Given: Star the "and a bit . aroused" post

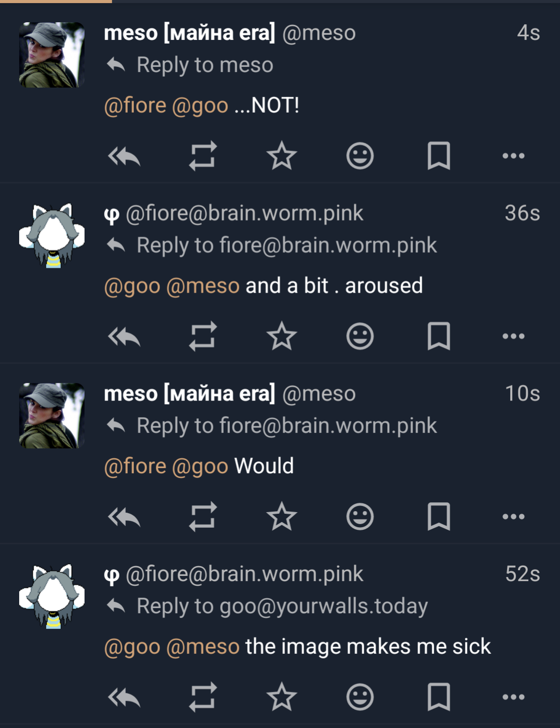Looking at the screenshot, I should [281, 336].
